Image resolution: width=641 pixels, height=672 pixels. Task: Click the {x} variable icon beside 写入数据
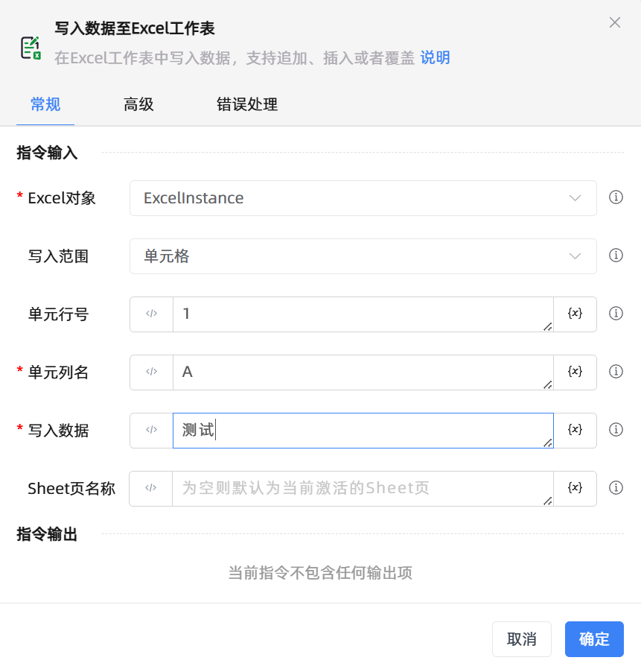(574, 430)
